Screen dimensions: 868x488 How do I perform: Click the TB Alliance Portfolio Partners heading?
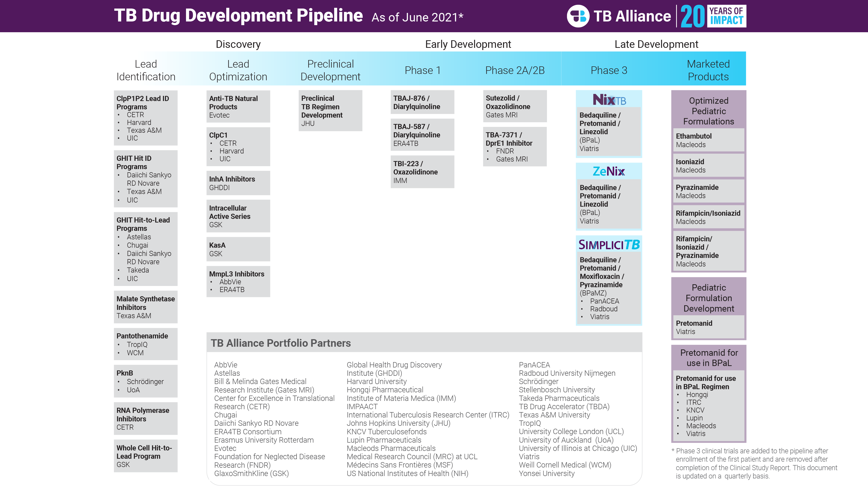[281, 343]
